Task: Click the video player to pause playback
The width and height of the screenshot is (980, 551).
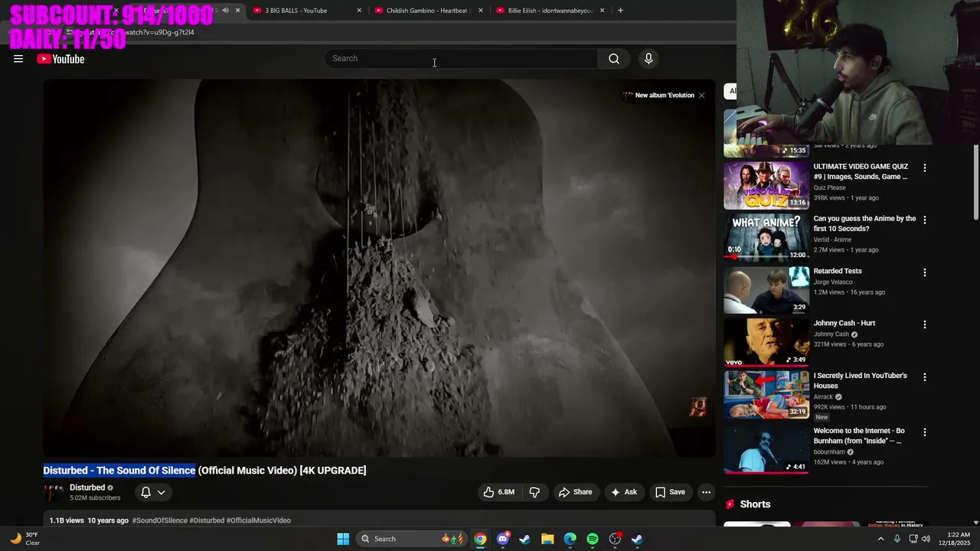Action: (x=379, y=268)
